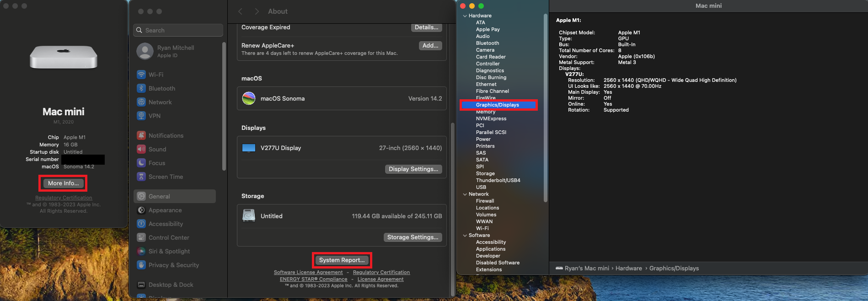Click the Accessibility icon in Settings sidebar

[141, 224]
